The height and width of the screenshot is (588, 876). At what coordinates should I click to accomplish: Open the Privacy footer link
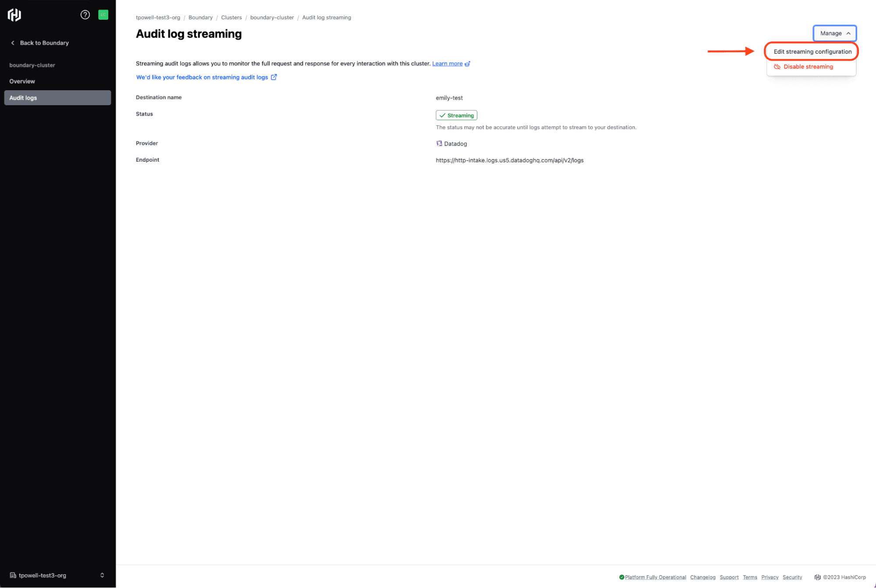770,577
